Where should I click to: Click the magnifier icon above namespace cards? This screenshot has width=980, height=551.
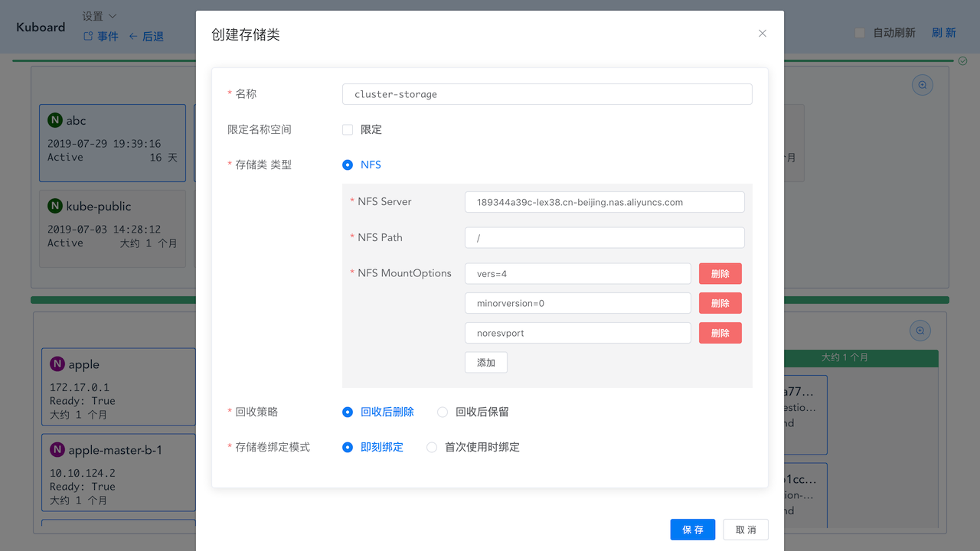922,84
